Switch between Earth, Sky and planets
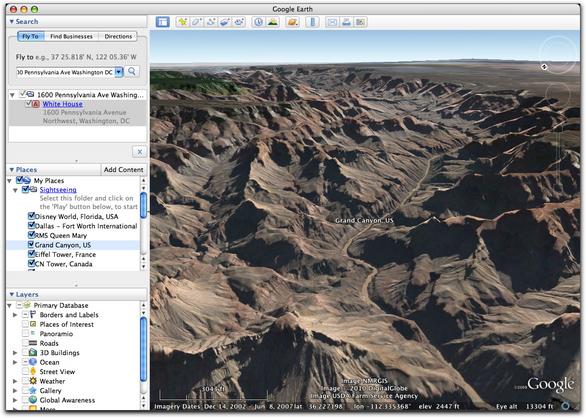 coord(292,22)
